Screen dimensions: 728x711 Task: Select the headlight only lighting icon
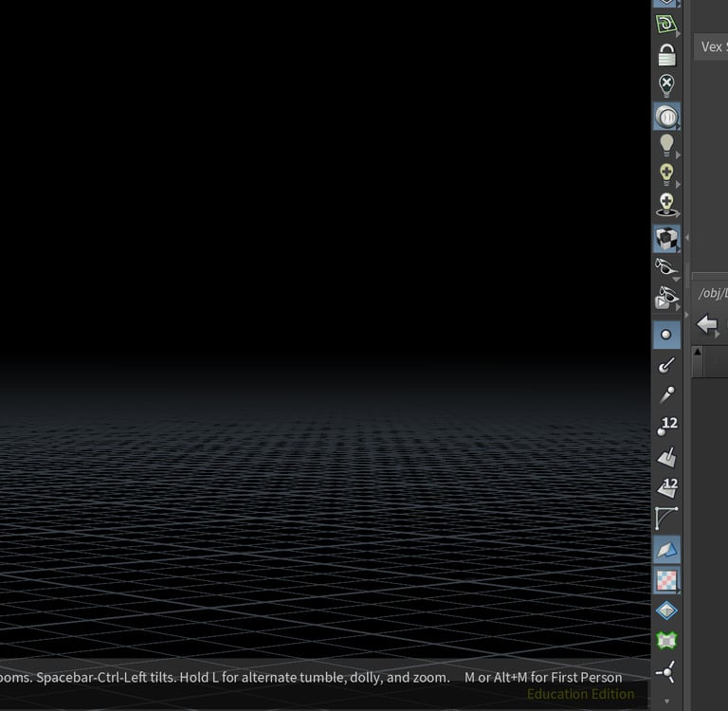tap(666, 117)
